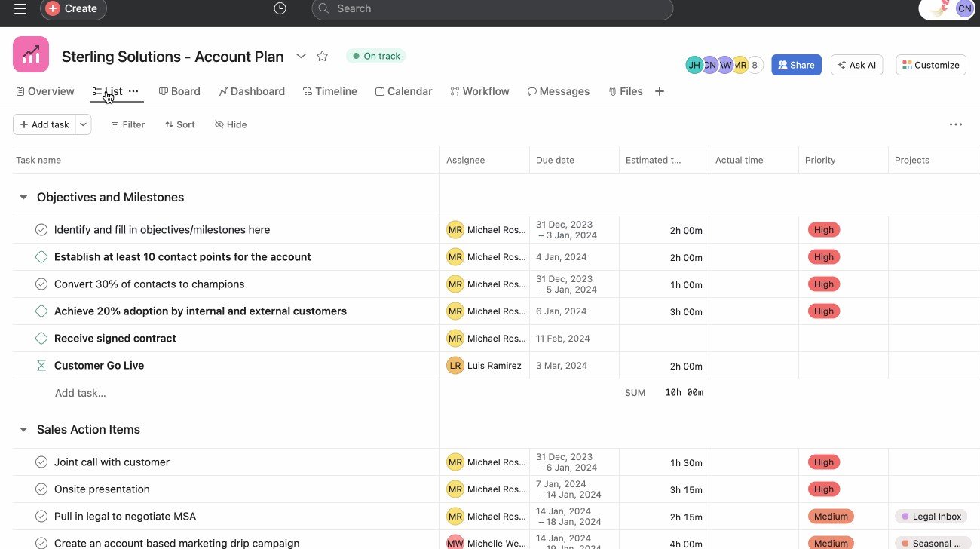Switch to the Board view tab

pyautogui.click(x=179, y=91)
